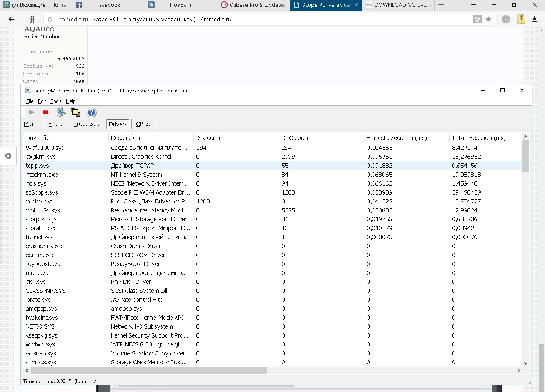The image size is (545, 392).
Task: Click the driver list vertical scrollbar thumb
Action: click(525, 155)
